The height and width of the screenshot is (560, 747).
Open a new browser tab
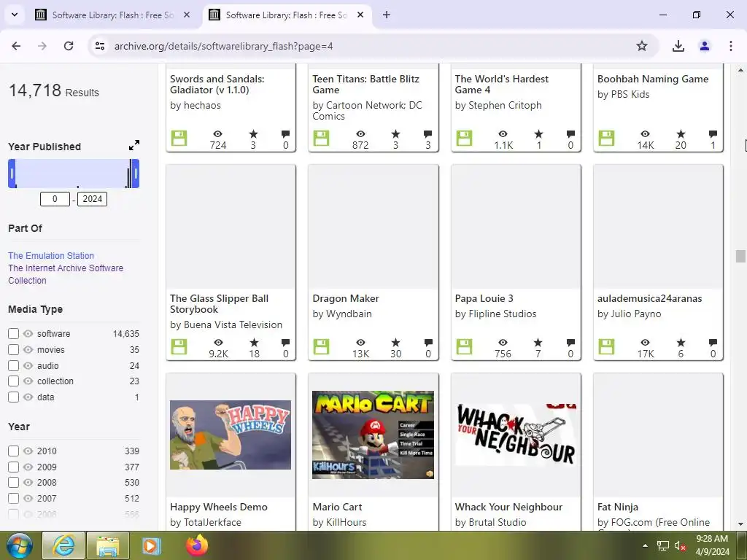pyautogui.click(x=387, y=15)
